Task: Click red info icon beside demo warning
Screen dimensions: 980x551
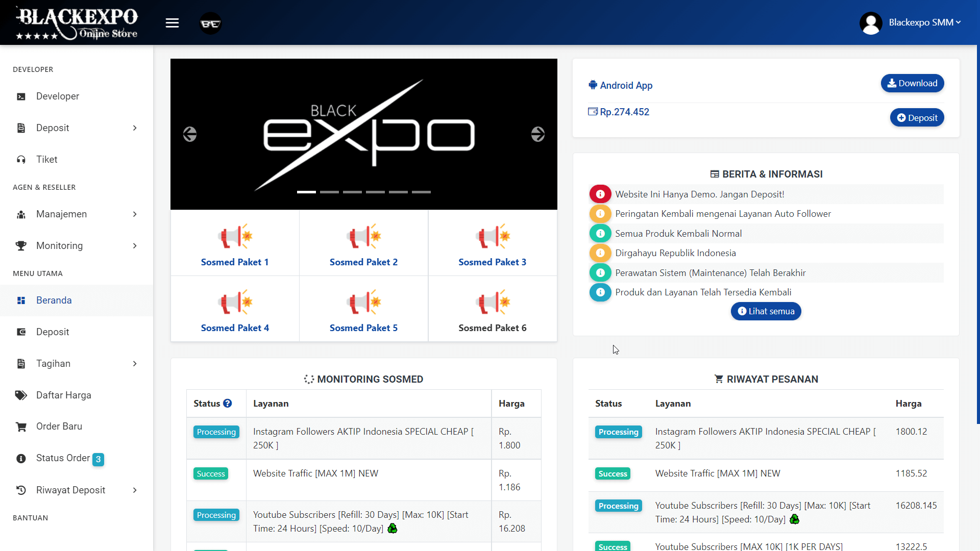Action: pyautogui.click(x=600, y=194)
